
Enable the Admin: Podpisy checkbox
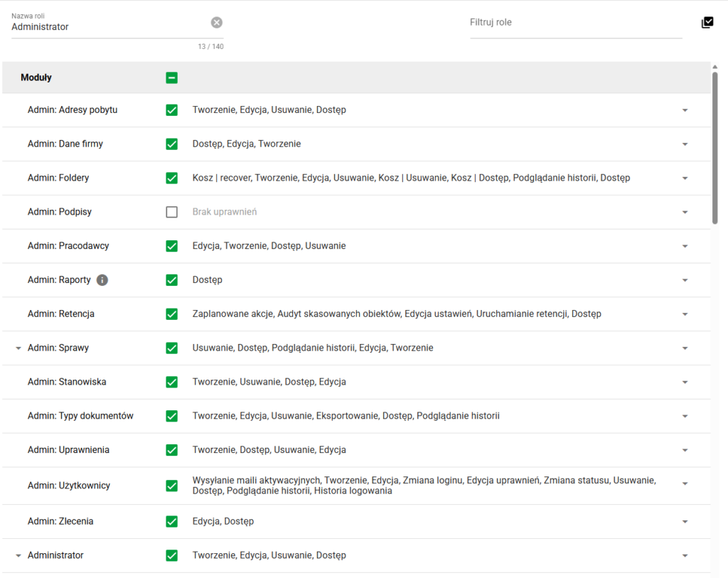click(172, 212)
